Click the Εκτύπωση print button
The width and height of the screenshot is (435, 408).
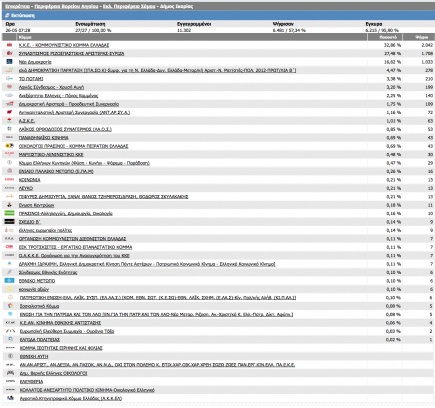[x=20, y=15]
